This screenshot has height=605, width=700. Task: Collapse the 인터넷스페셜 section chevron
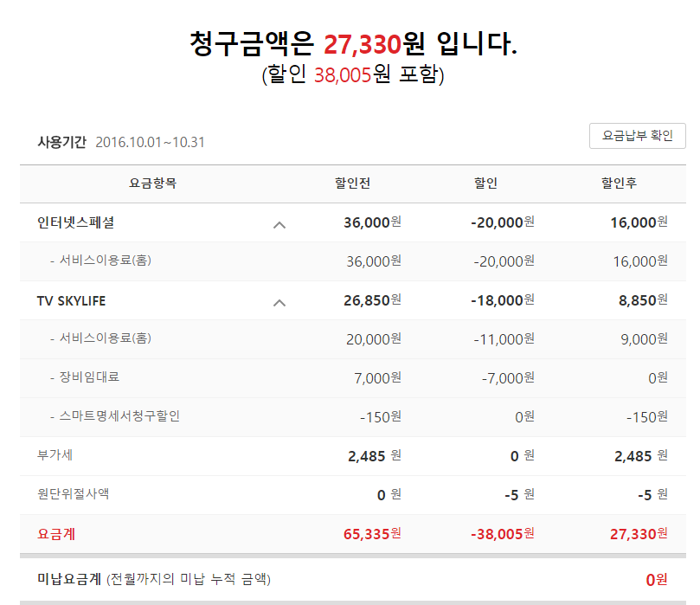click(x=279, y=224)
